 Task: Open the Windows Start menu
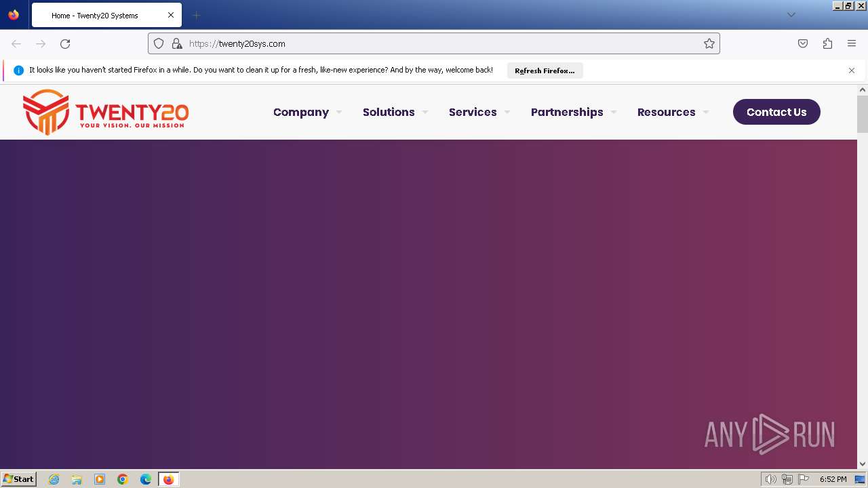pos(18,479)
